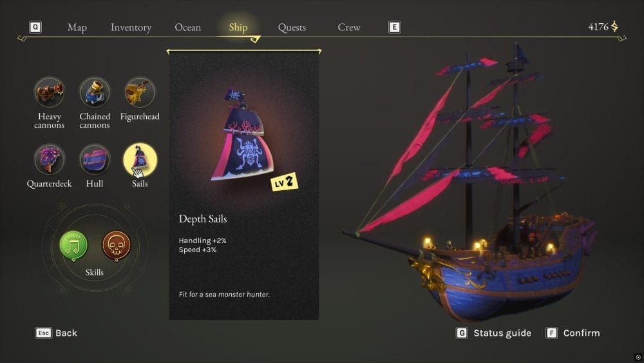The image size is (644, 363).
Task: Click the Sails ship part icon
Action: pyautogui.click(x=140, y=159)
